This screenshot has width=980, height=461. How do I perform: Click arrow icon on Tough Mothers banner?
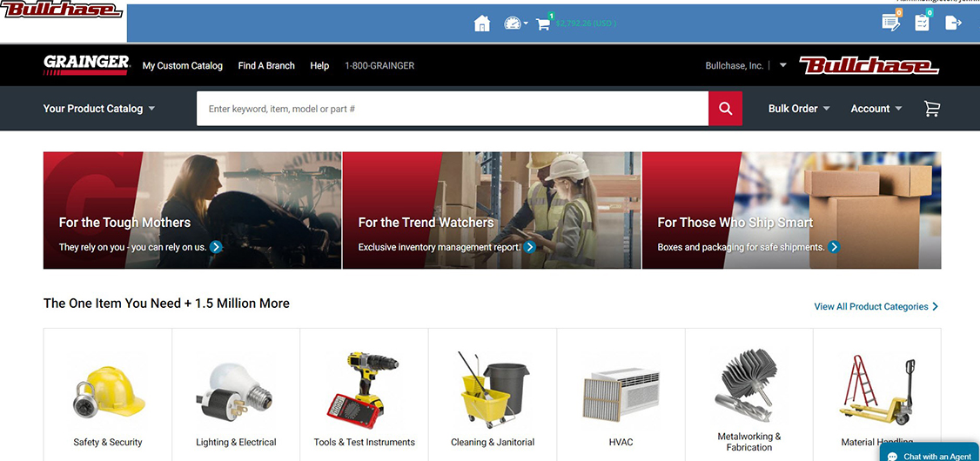coord(216,247)
